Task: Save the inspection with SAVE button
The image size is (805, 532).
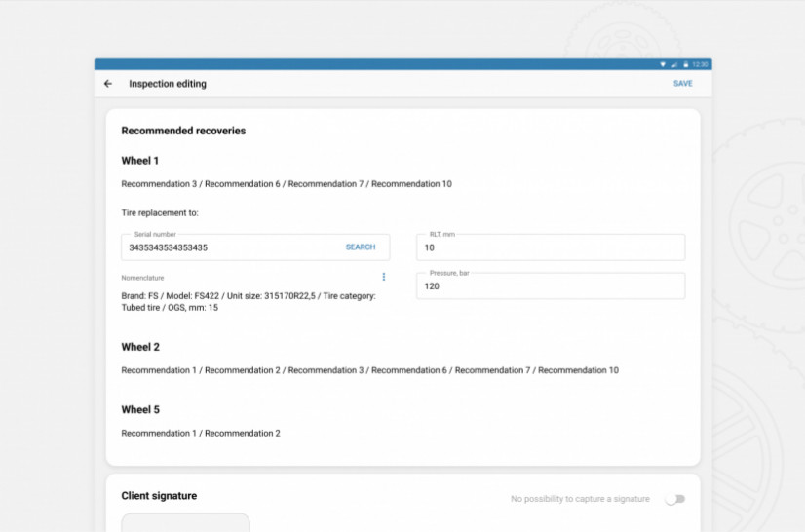Action: 682,84
